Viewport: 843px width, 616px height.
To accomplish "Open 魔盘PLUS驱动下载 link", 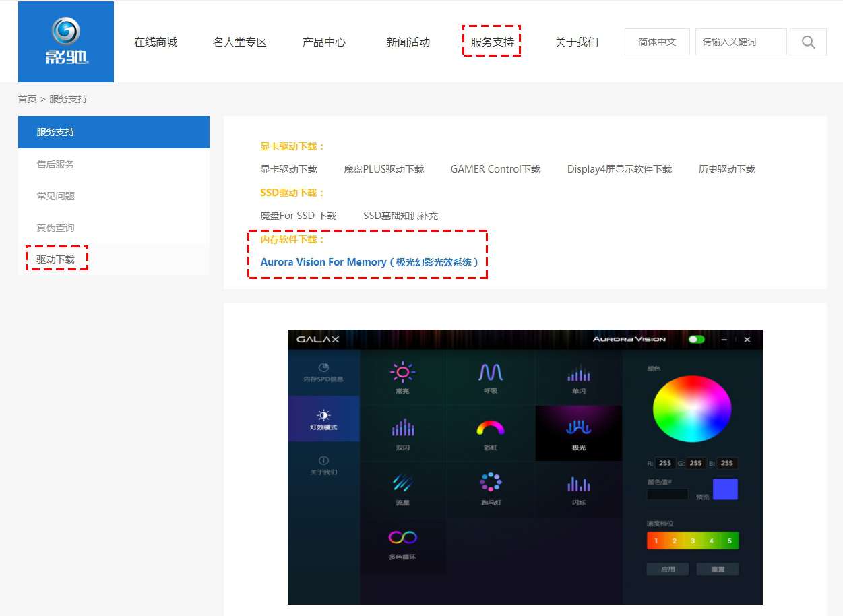I will click(x=384, y=169).
